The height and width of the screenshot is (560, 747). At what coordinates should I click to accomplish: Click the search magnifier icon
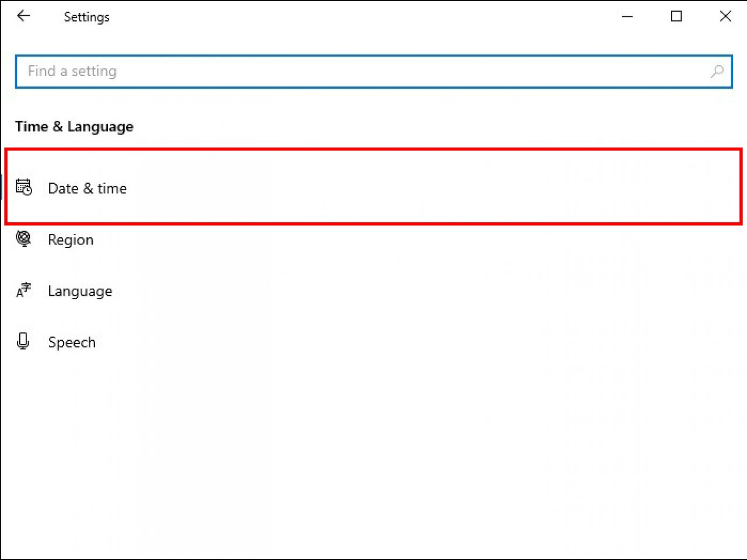pos(717,71)
